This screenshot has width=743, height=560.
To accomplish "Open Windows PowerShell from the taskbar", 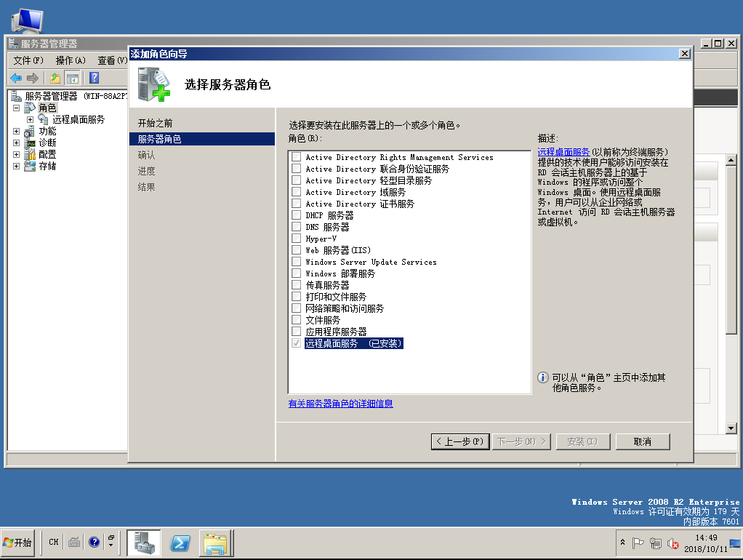I will click(x=180, y=543).
